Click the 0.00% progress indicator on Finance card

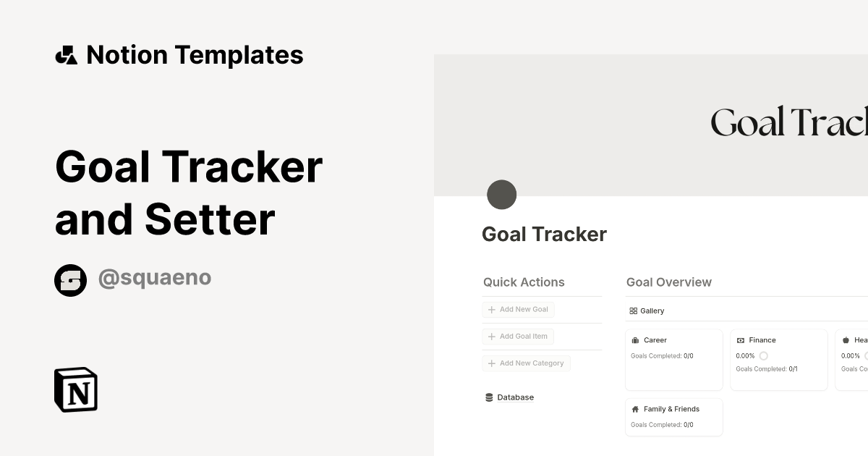point(746,355)
